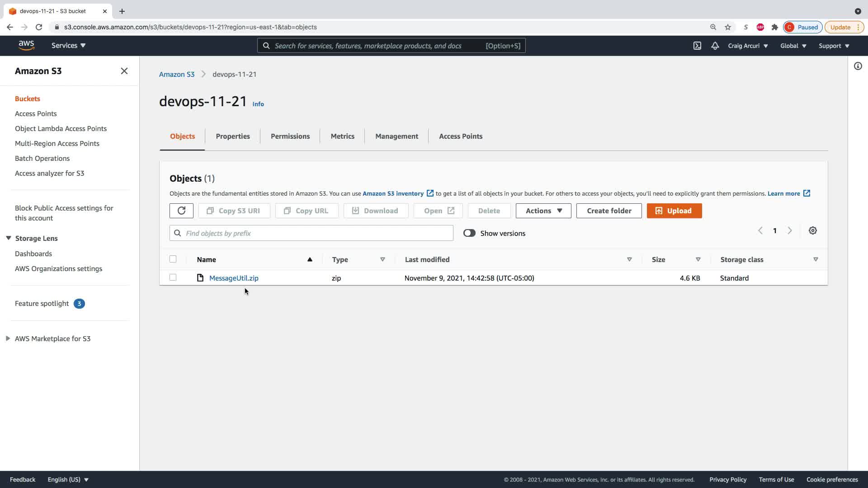Screen dimensions: 868x488
Task: Select the MessageUtil.zip checkbox
Action: 173,277
